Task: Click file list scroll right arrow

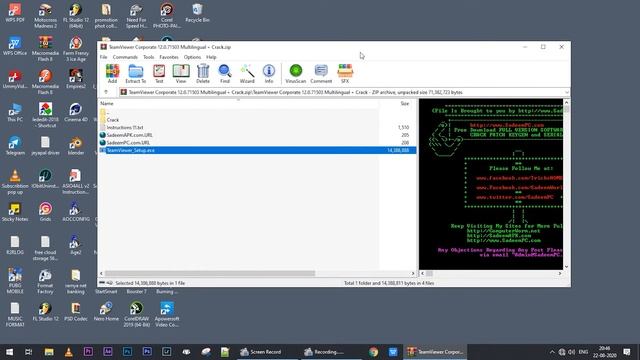Action: [413, 273]
